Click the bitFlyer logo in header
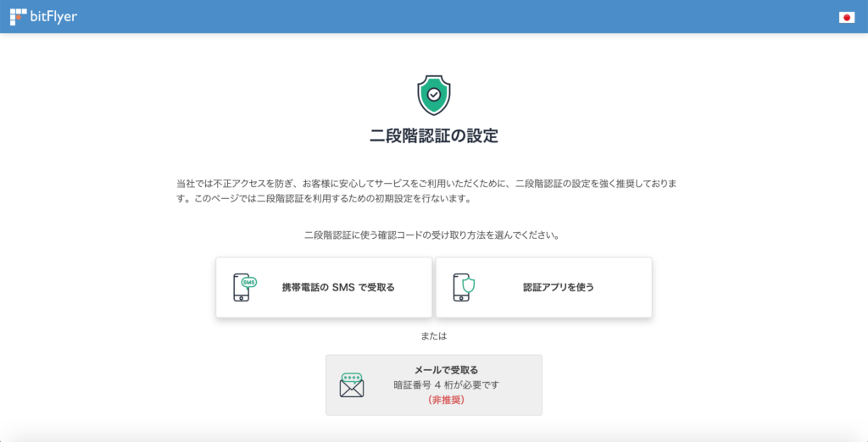 43,17
